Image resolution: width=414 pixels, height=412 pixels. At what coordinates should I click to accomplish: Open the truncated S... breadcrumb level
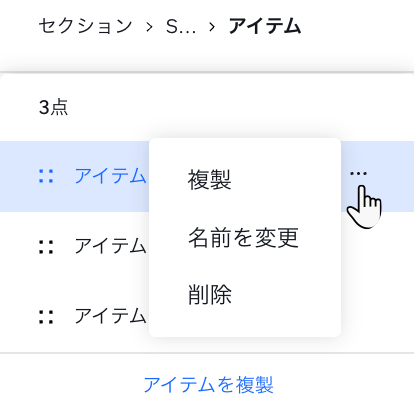point(181,27)
